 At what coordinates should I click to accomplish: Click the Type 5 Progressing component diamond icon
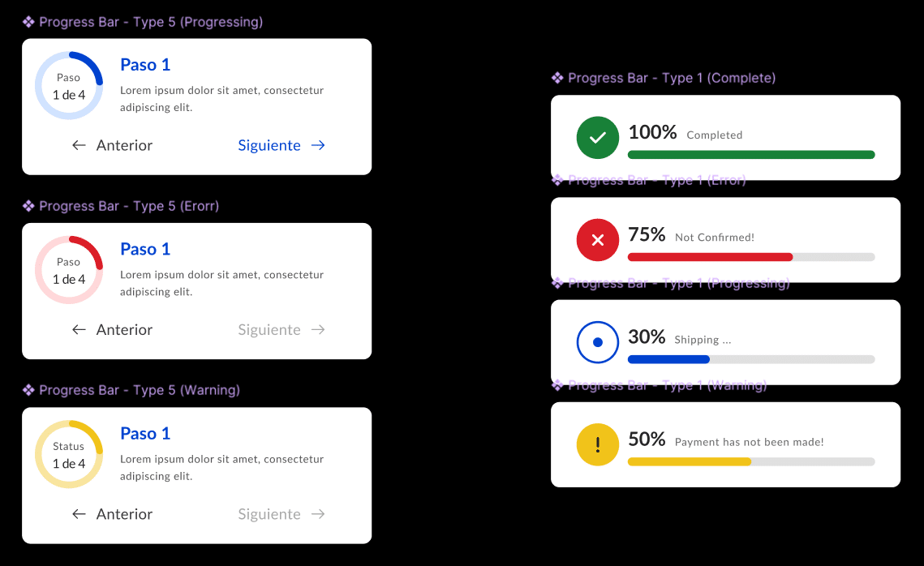(x=28, y=23)
